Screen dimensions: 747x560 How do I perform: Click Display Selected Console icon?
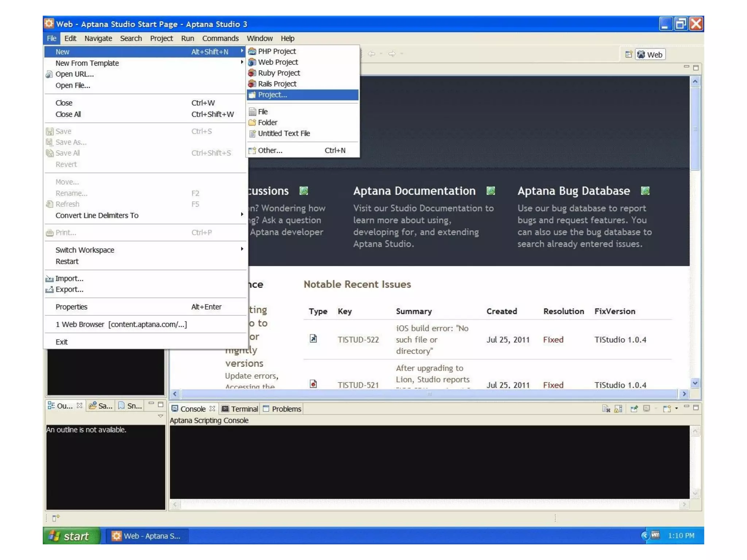click(647, 409)
